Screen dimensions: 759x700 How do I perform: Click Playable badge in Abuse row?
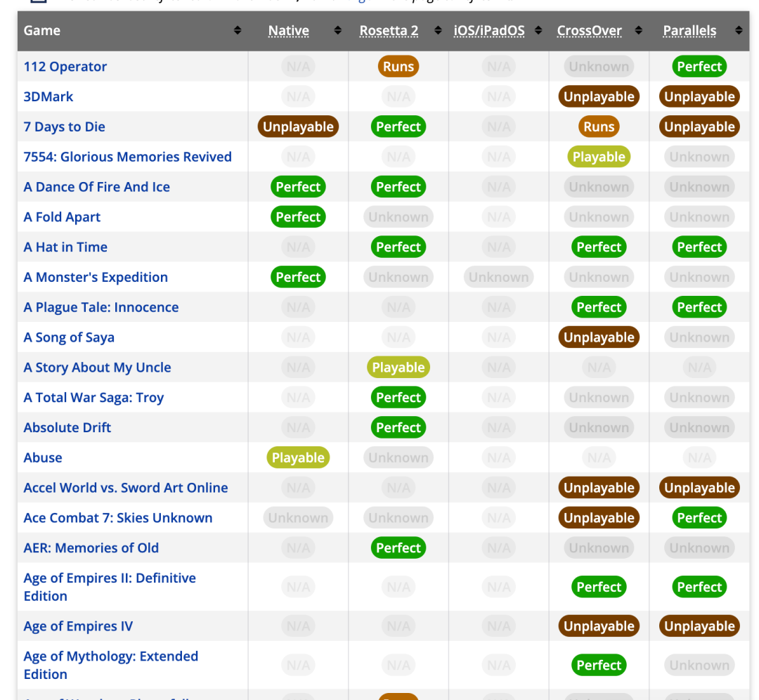(298, 458)
